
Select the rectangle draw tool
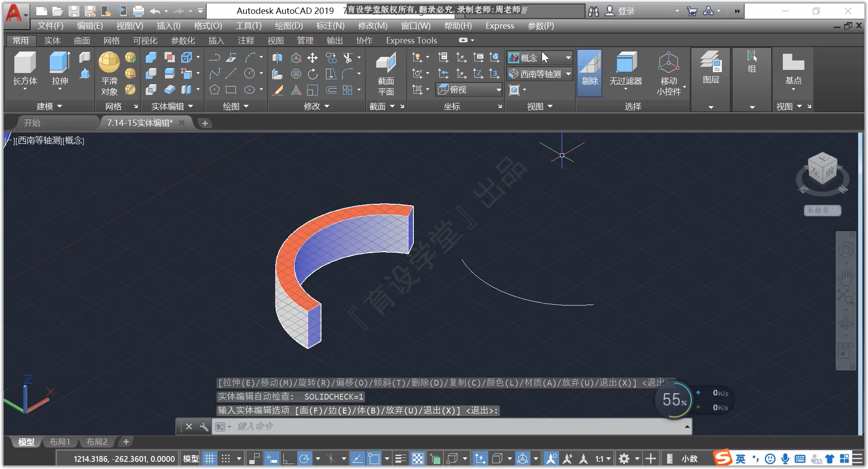coord(231,90)
